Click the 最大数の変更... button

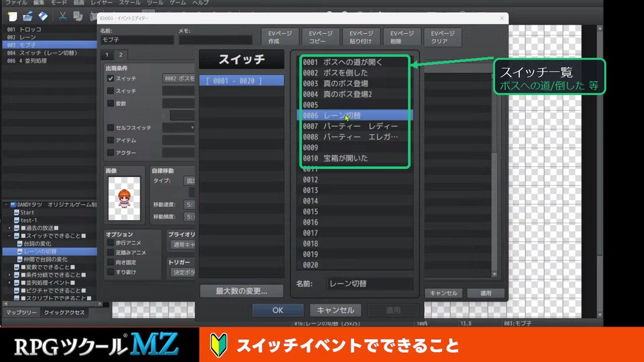point(242,291)
